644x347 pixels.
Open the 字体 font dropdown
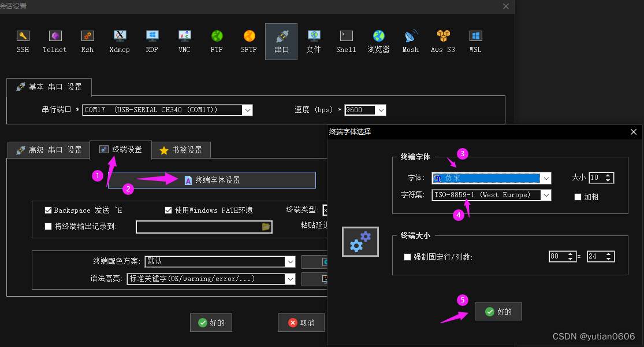pyautogui.click(x=546, y=178)
